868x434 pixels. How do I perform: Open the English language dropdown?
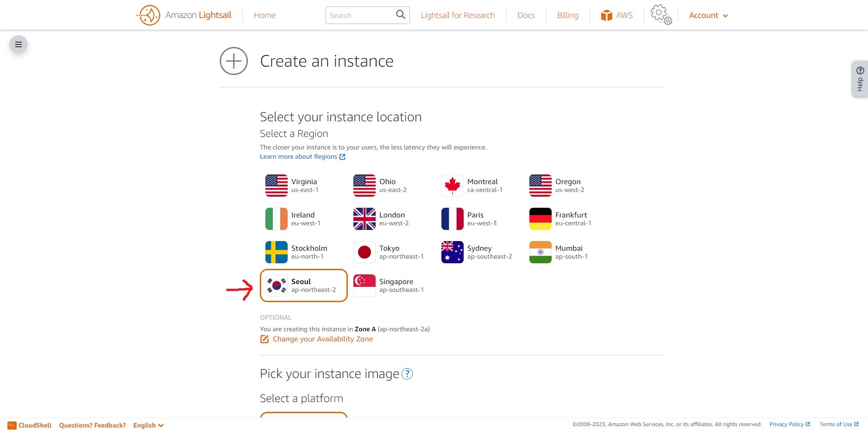pyautogui.click(x=148, y=425)
